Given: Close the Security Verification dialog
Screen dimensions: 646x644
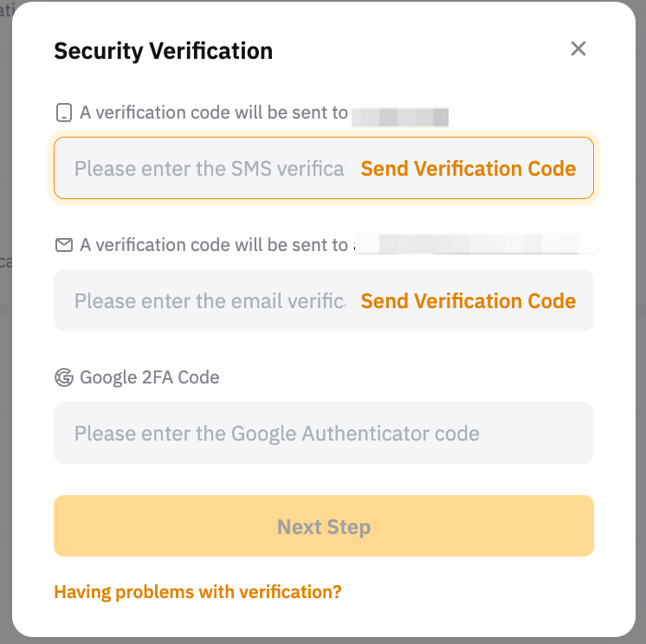Looking at the screenshot, I should (x=578, y=48).
